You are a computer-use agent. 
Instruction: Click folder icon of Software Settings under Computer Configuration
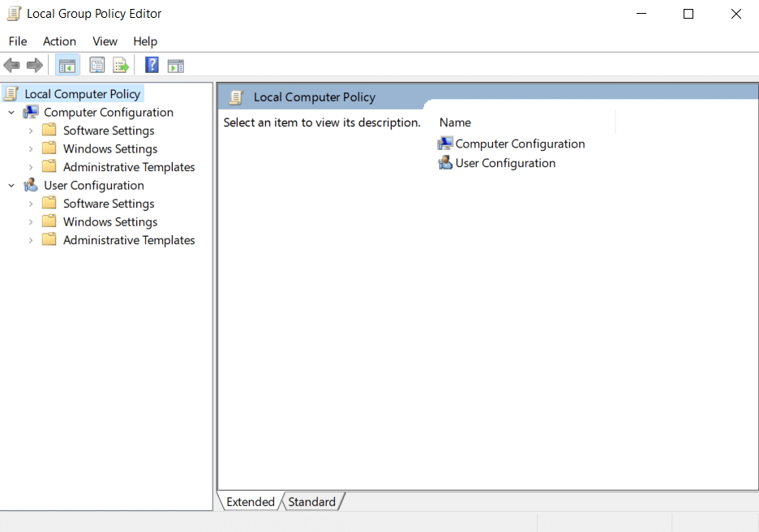[49, 131]
